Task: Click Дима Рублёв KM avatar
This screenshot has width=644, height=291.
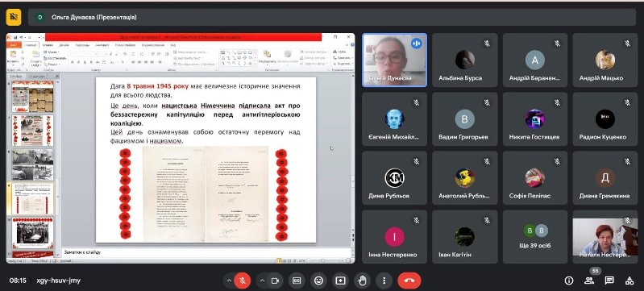Action: coord(394,178)
